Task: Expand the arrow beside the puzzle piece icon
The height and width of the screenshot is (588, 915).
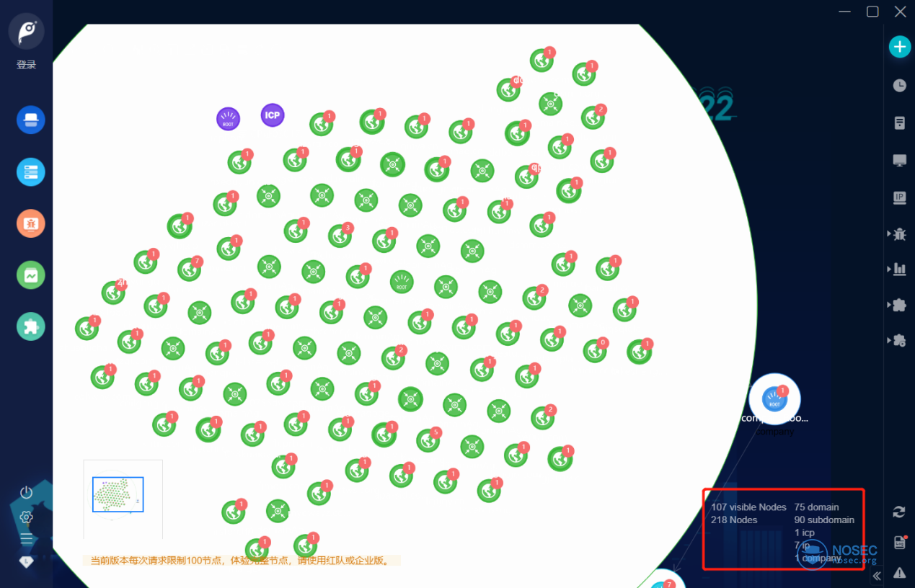Action: point(888,305)
